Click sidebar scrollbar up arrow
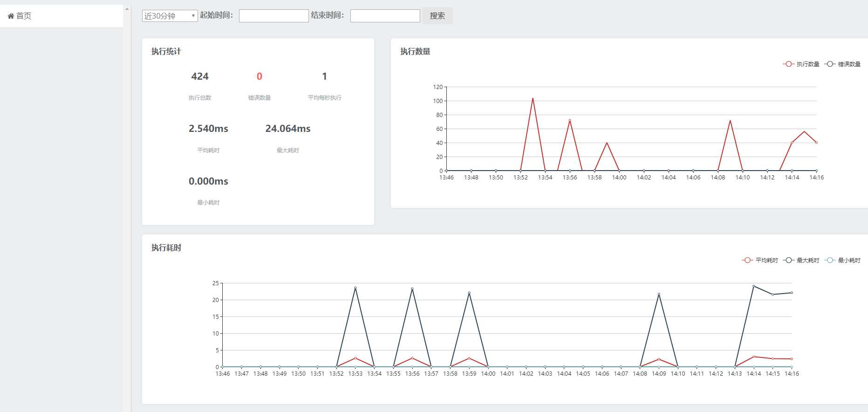The width and height of the screenshot is (868, 412). tap(127, 9)
